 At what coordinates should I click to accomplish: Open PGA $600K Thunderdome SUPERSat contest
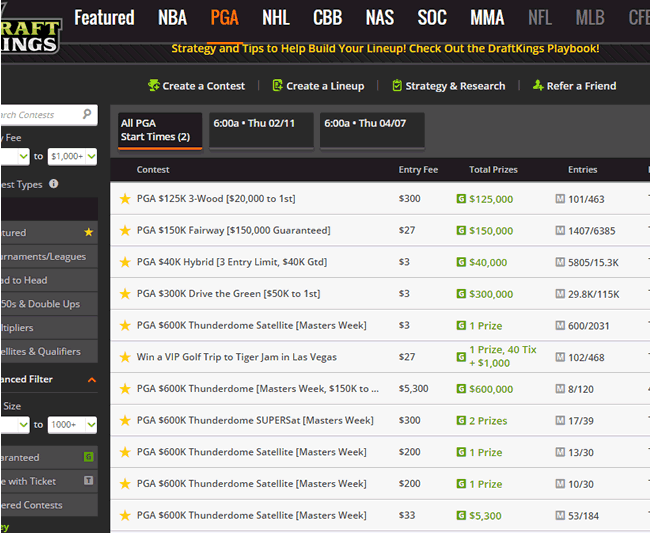[x=255, y=420]
